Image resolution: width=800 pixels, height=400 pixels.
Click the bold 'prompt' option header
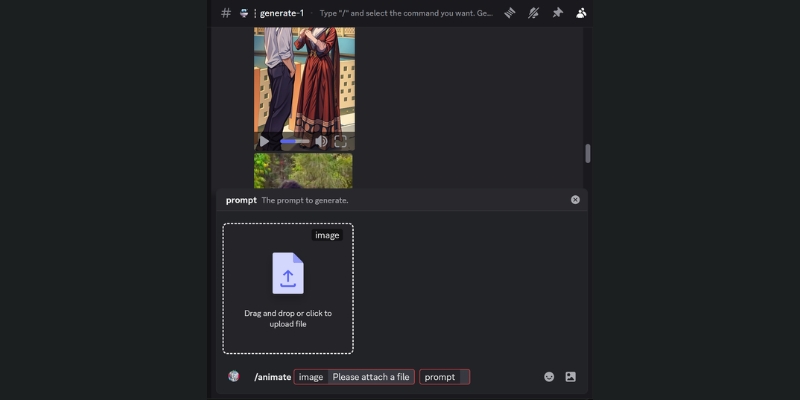coord(241,201)
